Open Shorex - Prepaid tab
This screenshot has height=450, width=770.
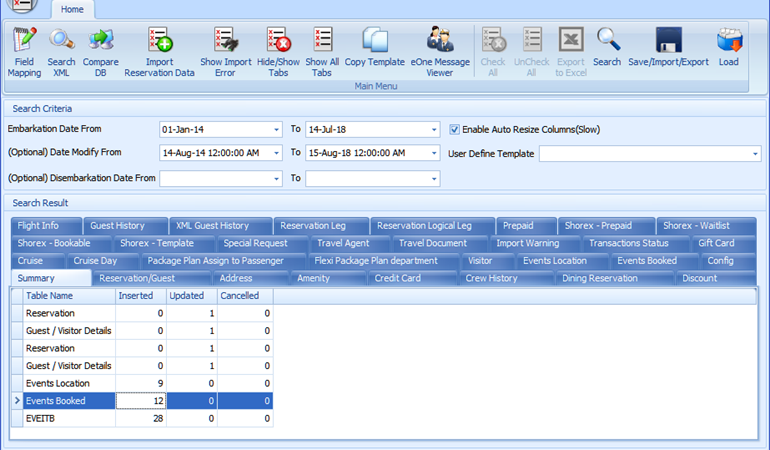point(606,226)
